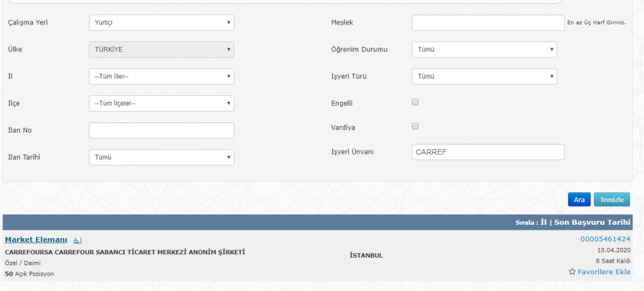Viewport: 644px width, 291px height.
Task: Focus the İlan No text field
Action: [161, 130]
